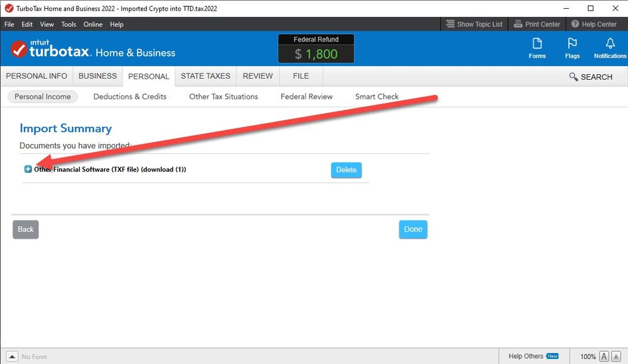Open the Help Center

[593, 25]
